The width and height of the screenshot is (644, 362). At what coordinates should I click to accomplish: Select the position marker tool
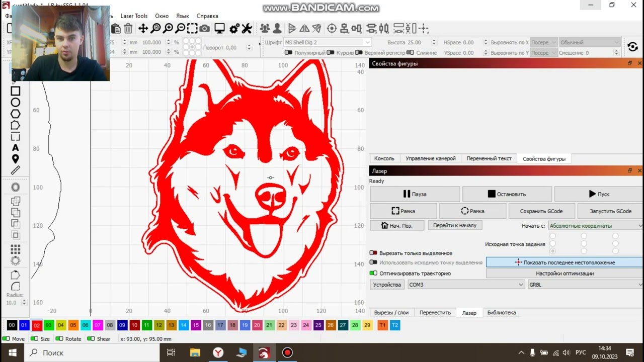16,159
